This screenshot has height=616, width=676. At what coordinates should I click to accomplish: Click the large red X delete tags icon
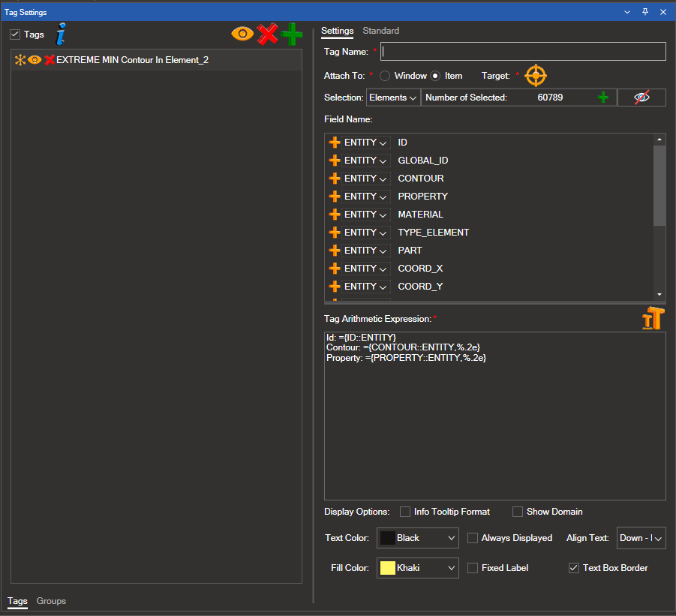267,34
